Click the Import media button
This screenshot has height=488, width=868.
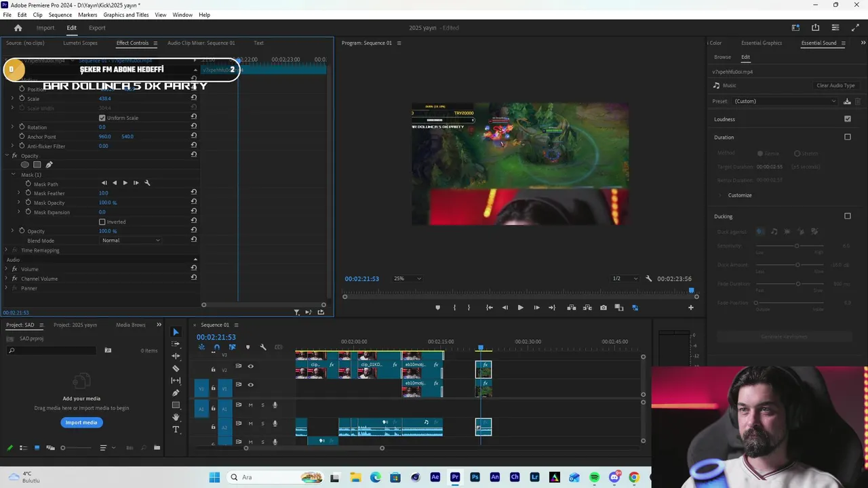pyautogui.click(x=81, y=422)
